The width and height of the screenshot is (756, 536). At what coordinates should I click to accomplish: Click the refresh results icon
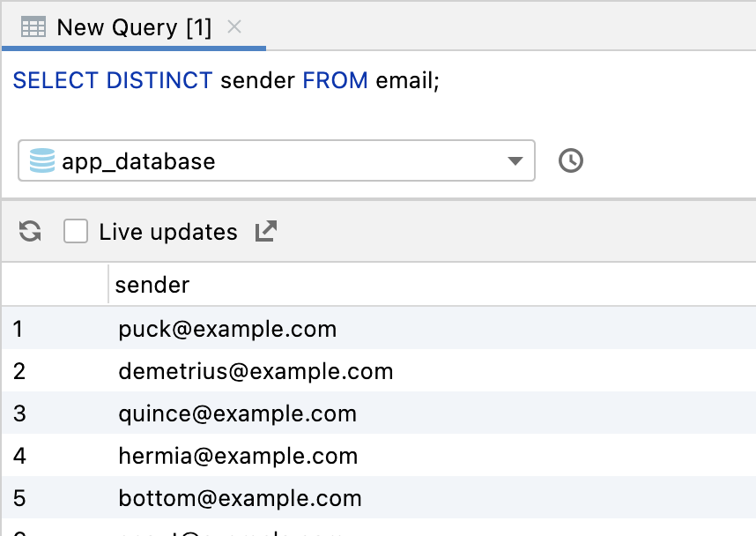(x=31, y=232)
